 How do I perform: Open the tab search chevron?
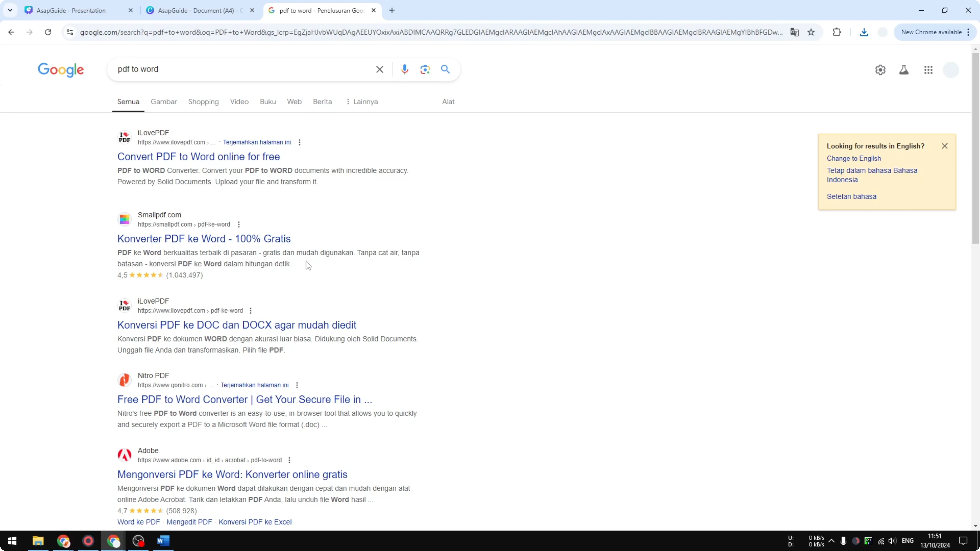pyautogui.click(x=10, y=10)
